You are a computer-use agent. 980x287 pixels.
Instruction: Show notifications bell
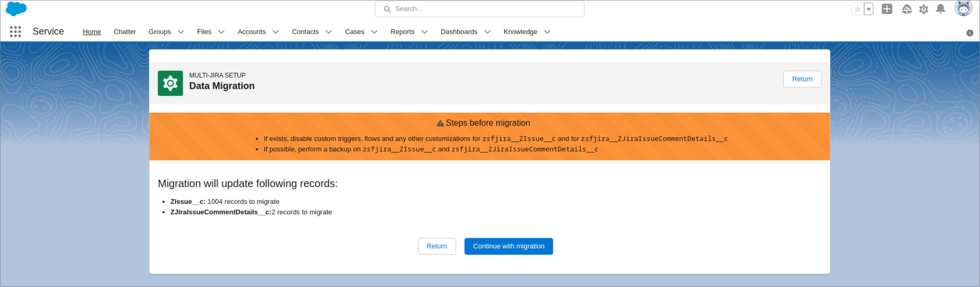point(941,9)
